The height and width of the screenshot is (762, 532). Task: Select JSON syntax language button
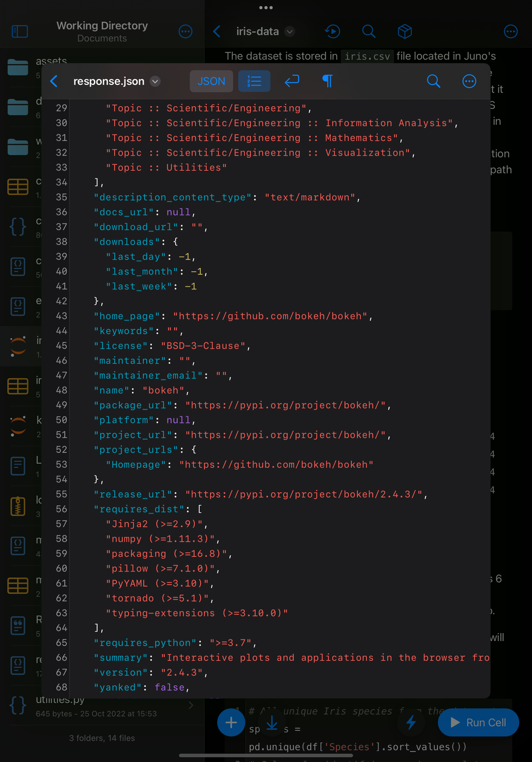(211, 82)
